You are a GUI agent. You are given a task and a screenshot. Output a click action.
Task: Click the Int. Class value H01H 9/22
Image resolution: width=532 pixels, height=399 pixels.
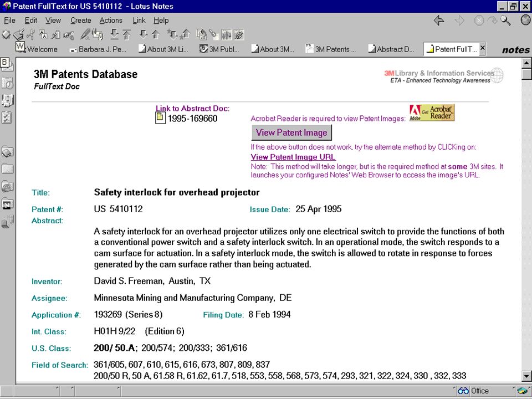(115, 331)
